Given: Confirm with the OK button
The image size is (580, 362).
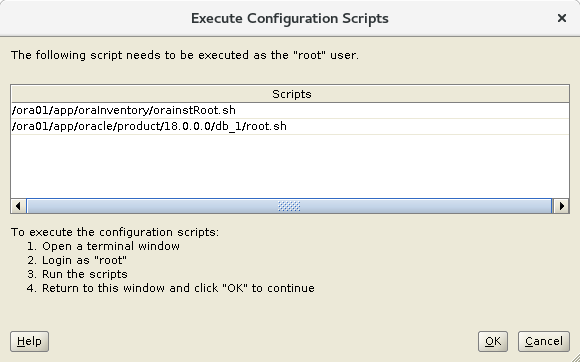Looking at the screenshot, I should click(x=493, y=341).
